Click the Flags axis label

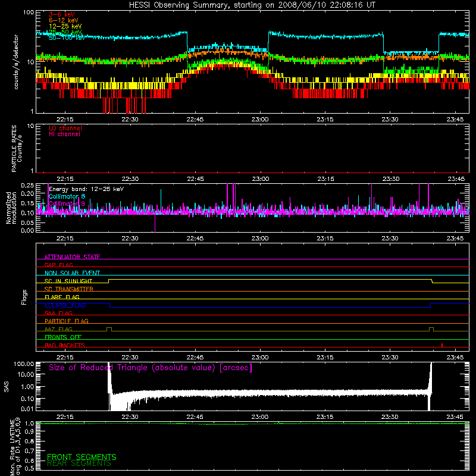click(x=24, y=297)
